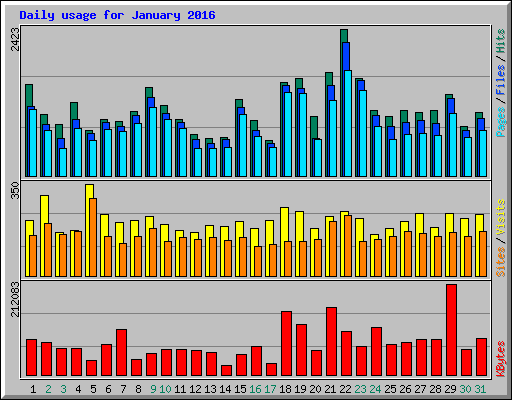This screenshot has height=400, width=512.
Task: Click the Sites legend label
Action: 501,262
